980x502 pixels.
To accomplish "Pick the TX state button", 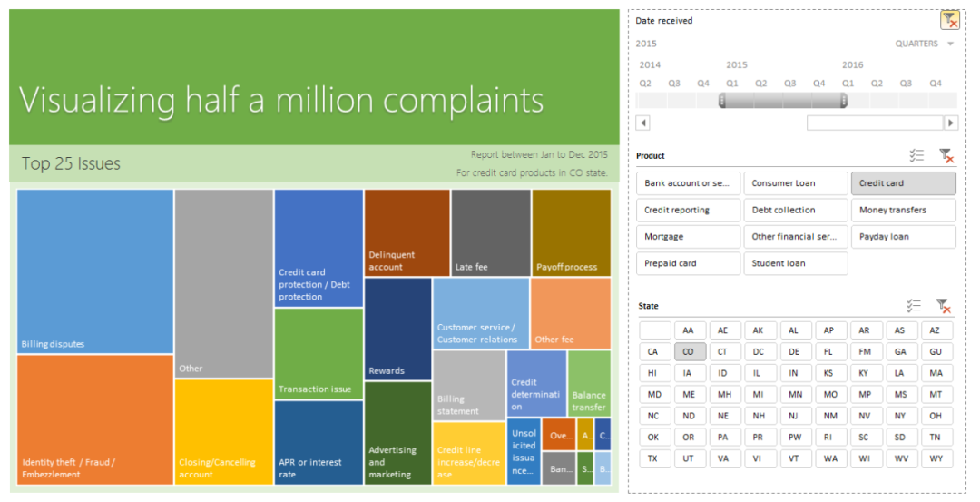I will click(652, 459).
